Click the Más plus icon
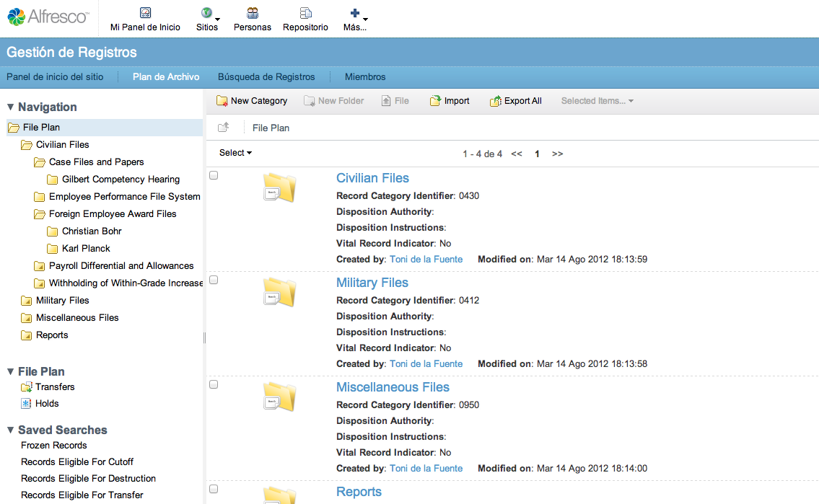 (354, 12)
